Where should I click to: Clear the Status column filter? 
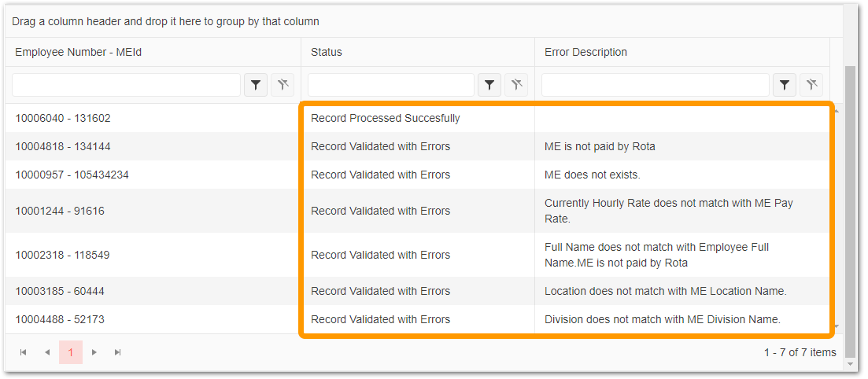(516, 85)
